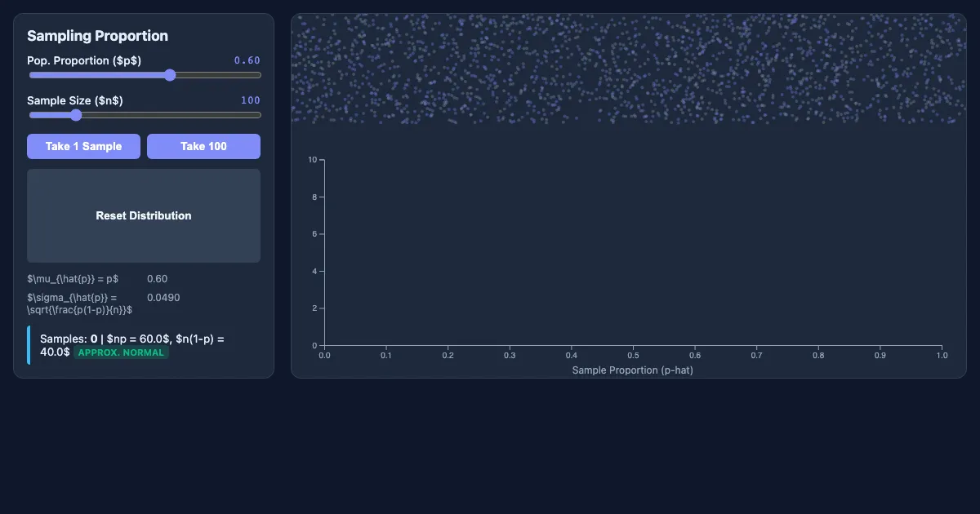The width and height of the screenshot is (980, 514).
Task: Click the y-axis tick label 6
Action: [x=314, y=234]
